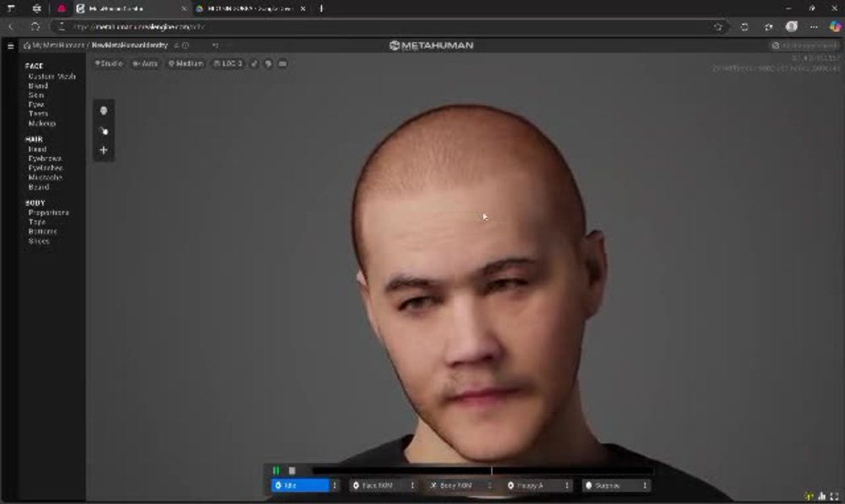845x504 pixels.
Task: Select Eyelashes under the Hair category
Action: pos(46,168)
